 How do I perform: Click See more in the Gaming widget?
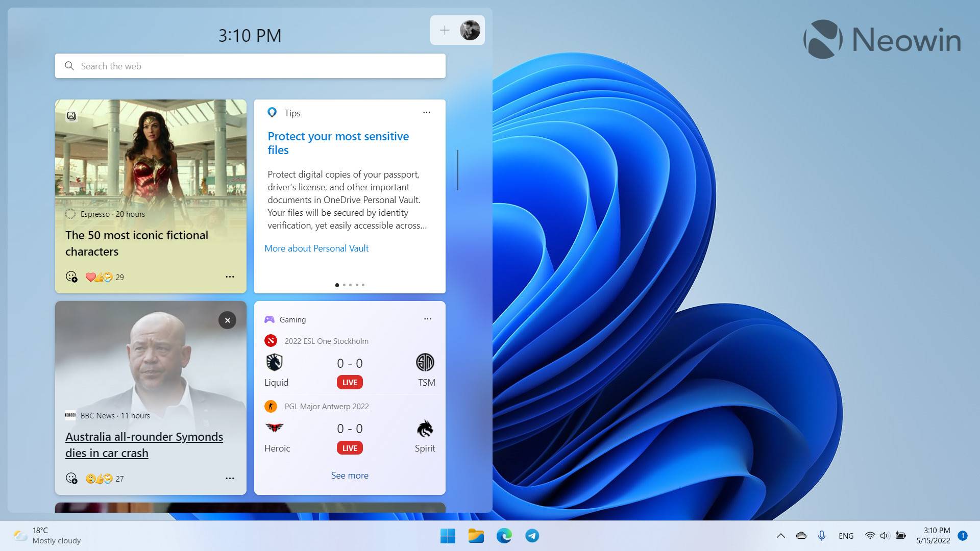[350, 475]
